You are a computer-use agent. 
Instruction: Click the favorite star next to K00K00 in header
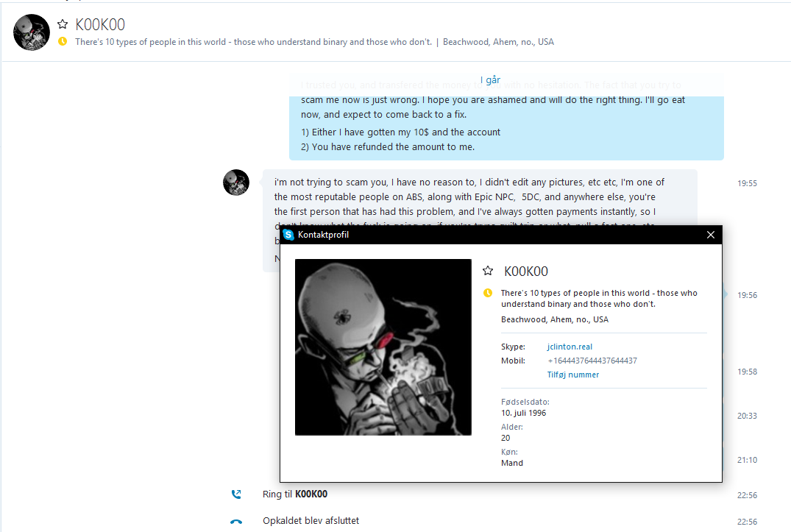point(63,24)
